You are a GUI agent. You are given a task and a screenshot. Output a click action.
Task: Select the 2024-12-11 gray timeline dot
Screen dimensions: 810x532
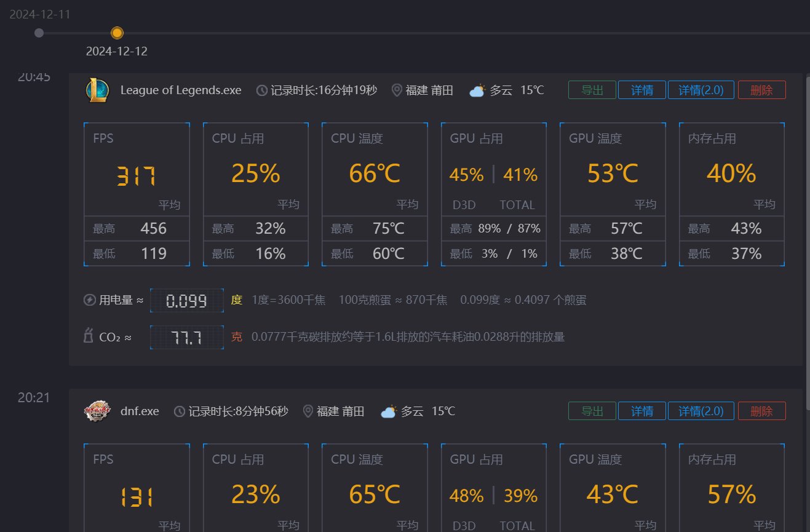point(39,33)
